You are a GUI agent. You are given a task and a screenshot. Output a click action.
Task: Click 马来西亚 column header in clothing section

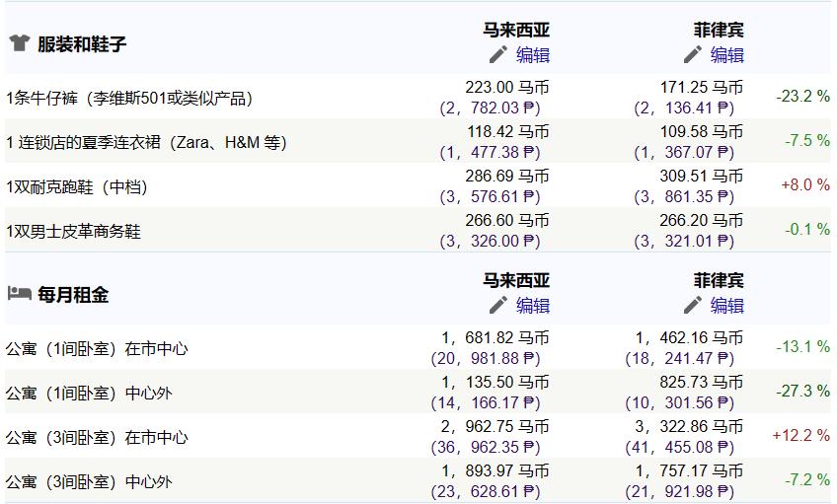click(x=516, y=30)
